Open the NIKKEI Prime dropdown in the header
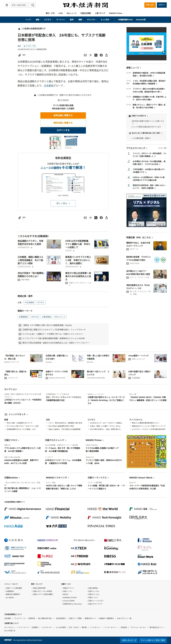Viewport: 171px width, 644px height. coord(117,13)
